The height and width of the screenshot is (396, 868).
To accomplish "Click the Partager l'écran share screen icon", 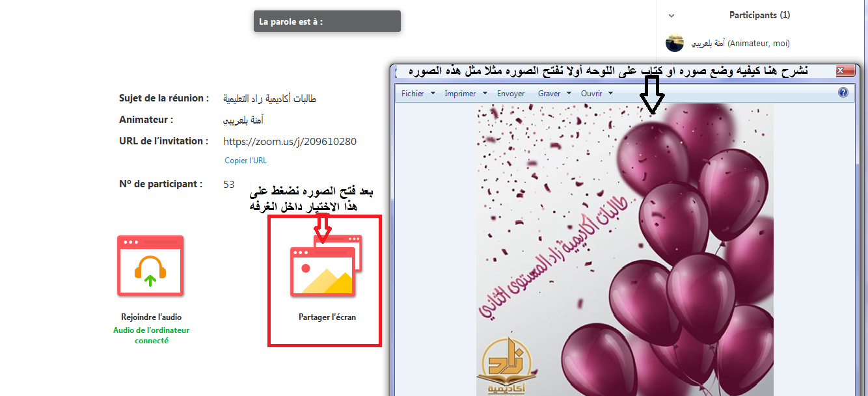I will tap(325, 266).
